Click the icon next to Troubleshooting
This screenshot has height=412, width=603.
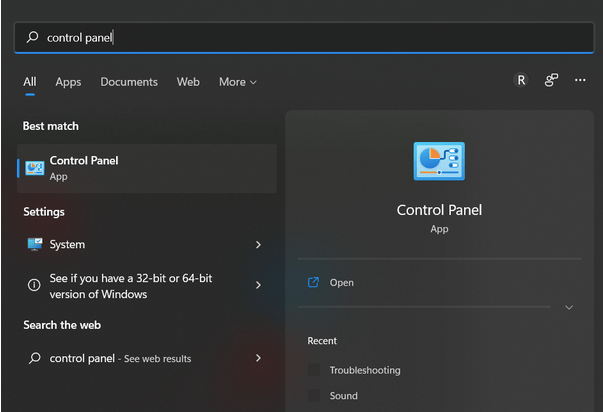(314, 370)
